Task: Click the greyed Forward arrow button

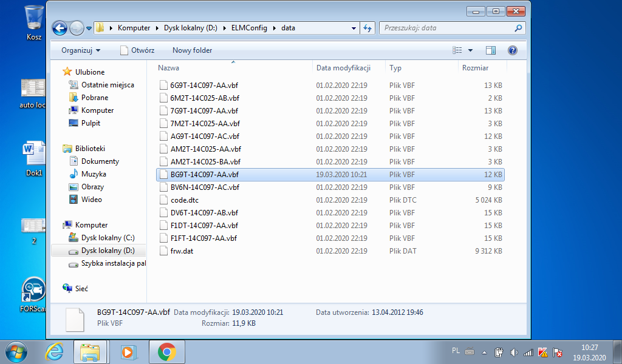Action: [x=76, y=28]
